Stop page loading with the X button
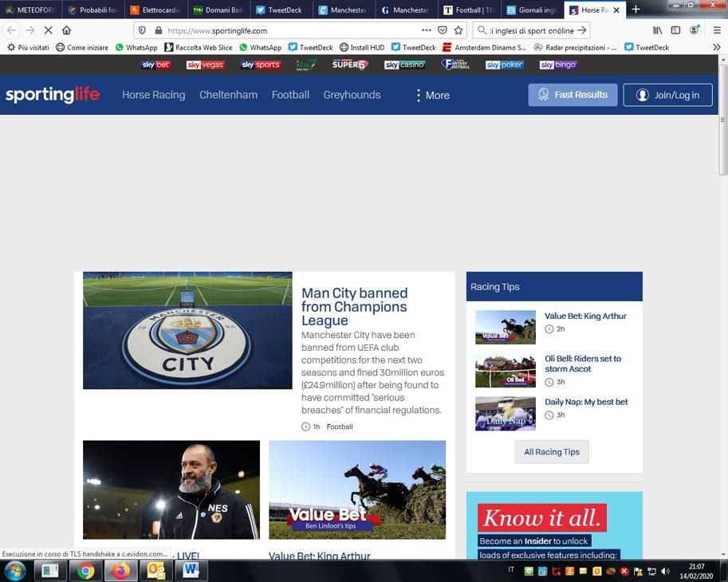 coord(48,30)
